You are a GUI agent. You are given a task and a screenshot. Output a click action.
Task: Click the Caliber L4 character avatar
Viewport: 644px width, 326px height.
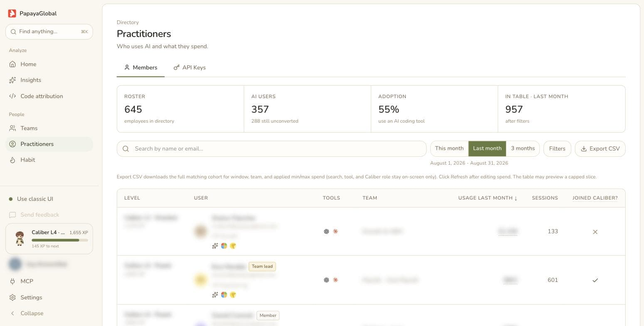pyautogui.click(x=19, y=239)
